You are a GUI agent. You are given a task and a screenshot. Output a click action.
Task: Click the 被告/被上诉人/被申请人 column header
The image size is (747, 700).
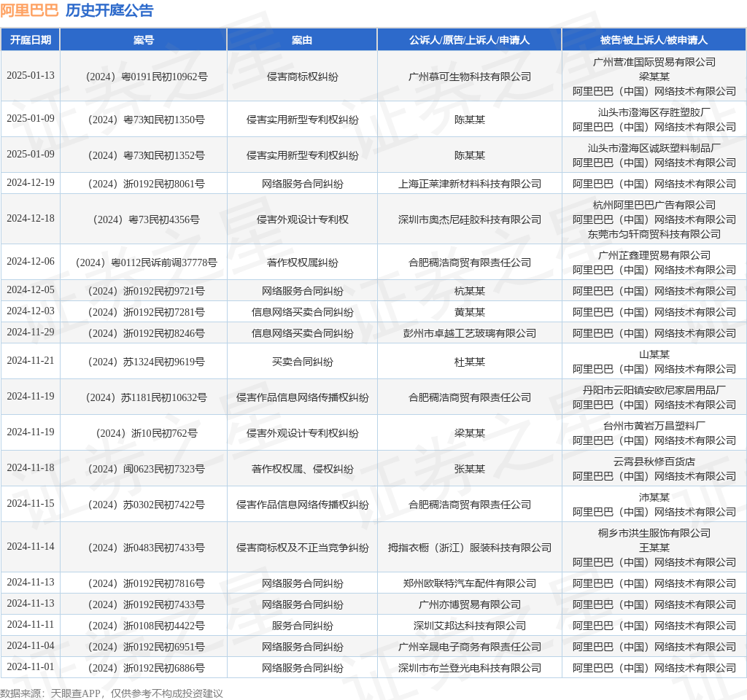(654, 40)
